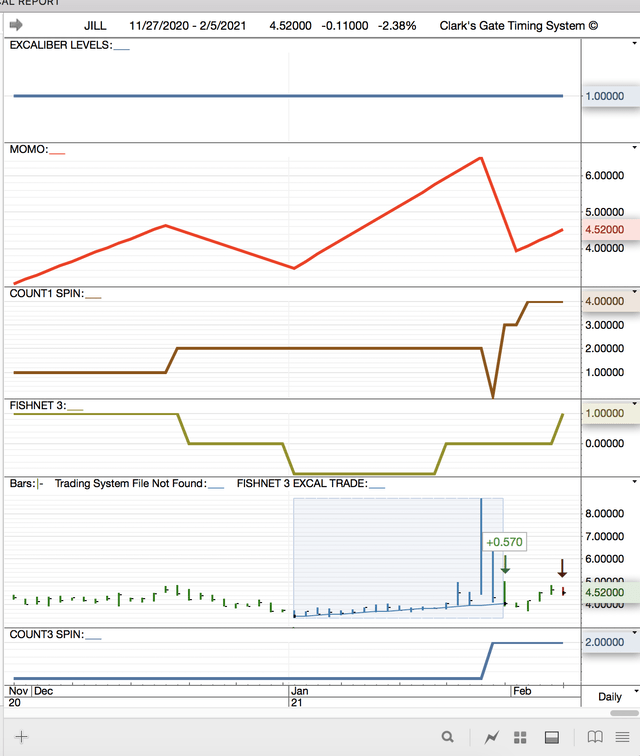640x756 pixels.
Task: Click the dark red down arrow marker
Action: point(562,568)
